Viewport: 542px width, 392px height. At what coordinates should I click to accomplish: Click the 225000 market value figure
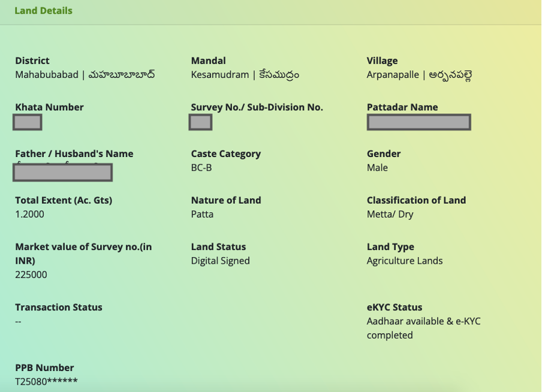(x=31, y=275)
